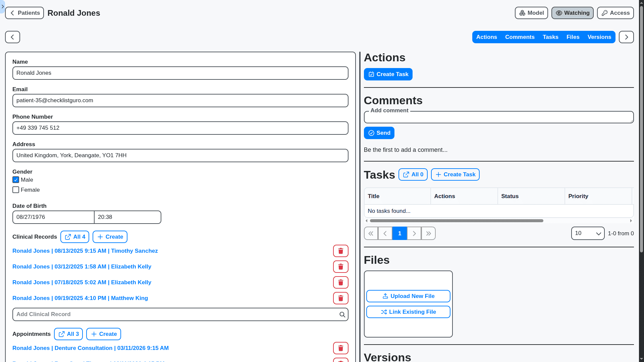644x362 pixels.
Task: Click the Upload New File button
Action: tap(408, 296)
